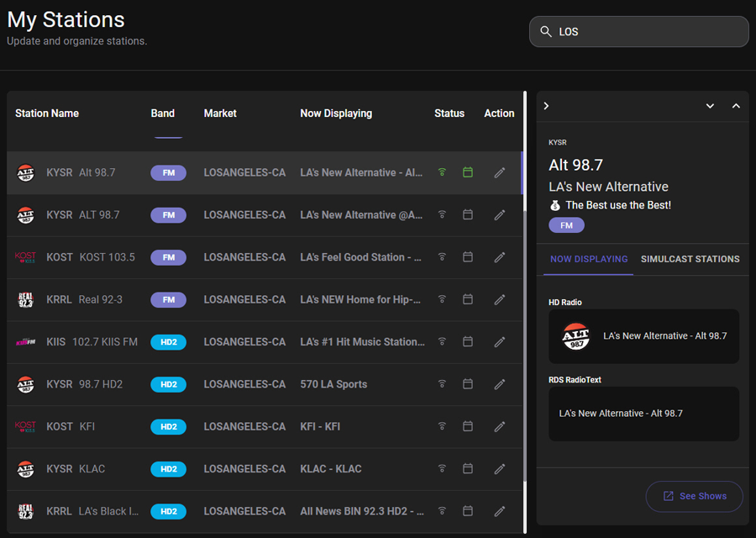
Task: Click broadcast status icon for KLAC - KLAC row
Action: [442, 468]
